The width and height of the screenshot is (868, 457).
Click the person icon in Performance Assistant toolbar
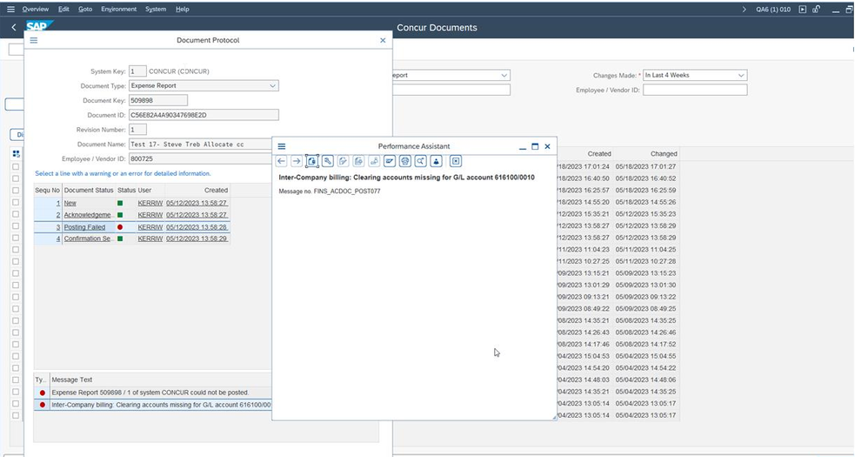pos(437,161)
